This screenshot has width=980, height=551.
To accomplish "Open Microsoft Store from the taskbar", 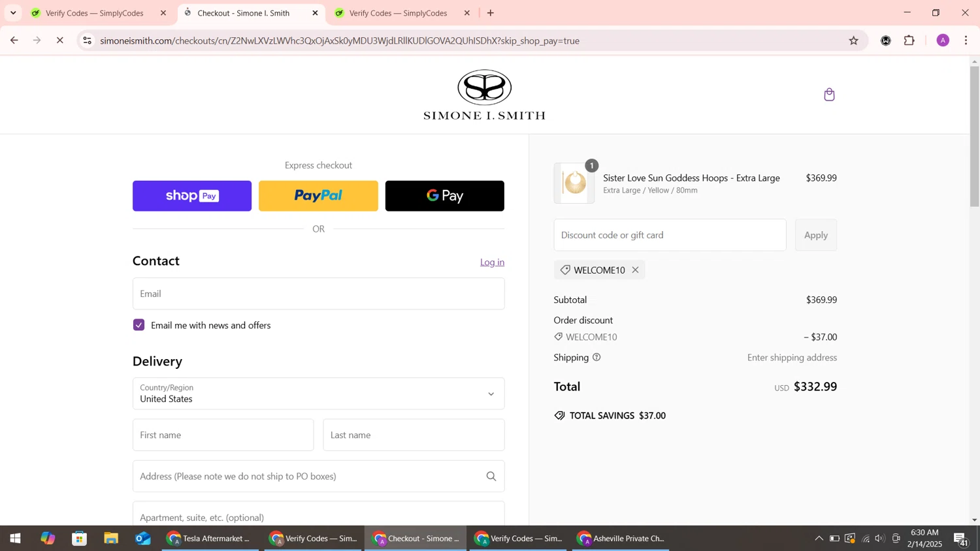I will pos(80,539).
